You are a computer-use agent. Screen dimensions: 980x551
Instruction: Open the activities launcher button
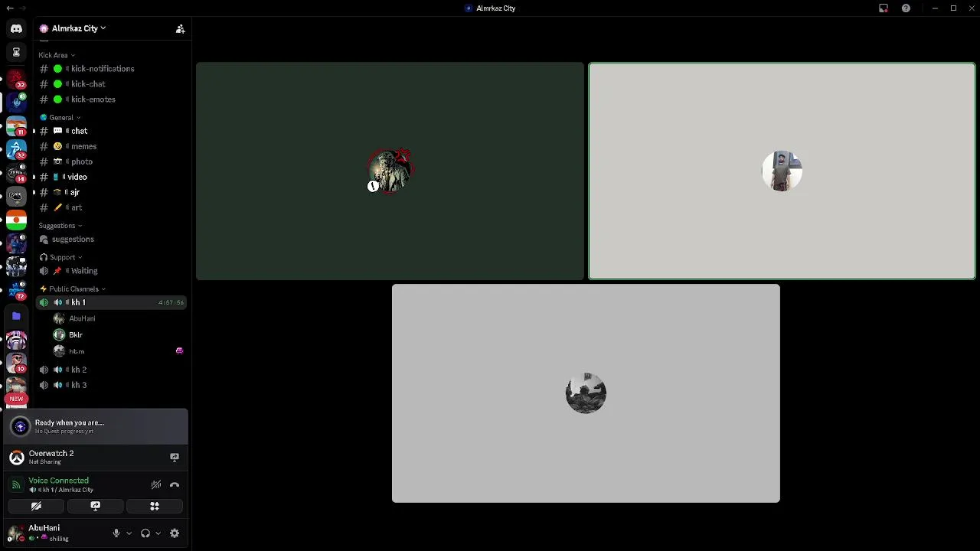coord(155,506)
